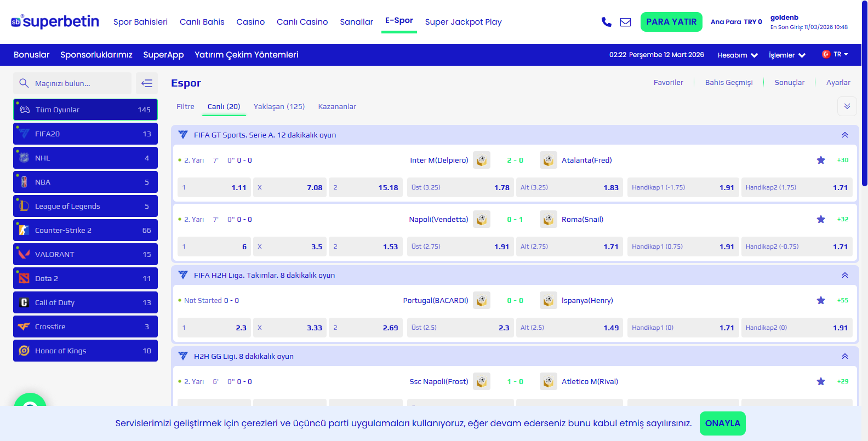The width and height of the screenshot is (868, 441).
Task: Click Roma(Snail) team badge icon
Action: click(x=549, y=219)
